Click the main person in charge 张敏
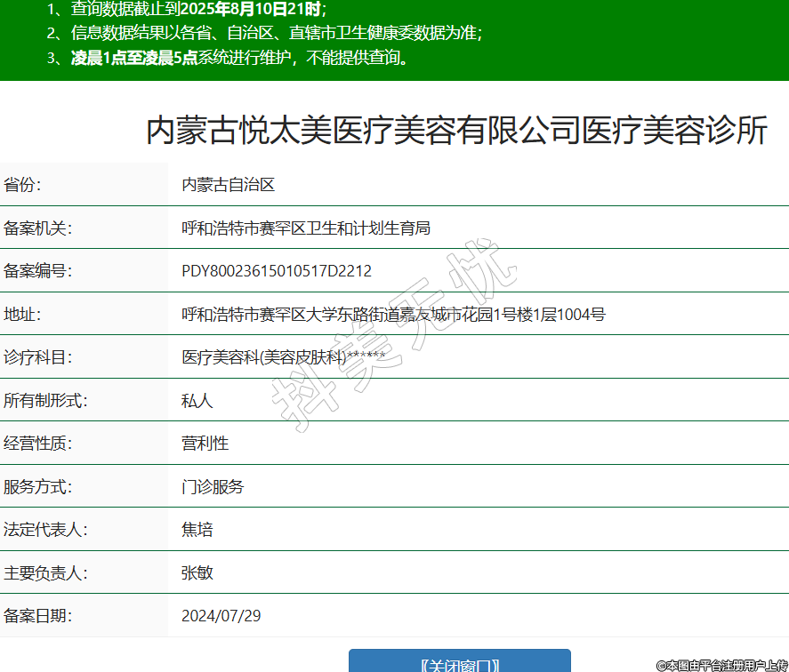The height and width of the screenshot is (672, 789). click(197, 572)
